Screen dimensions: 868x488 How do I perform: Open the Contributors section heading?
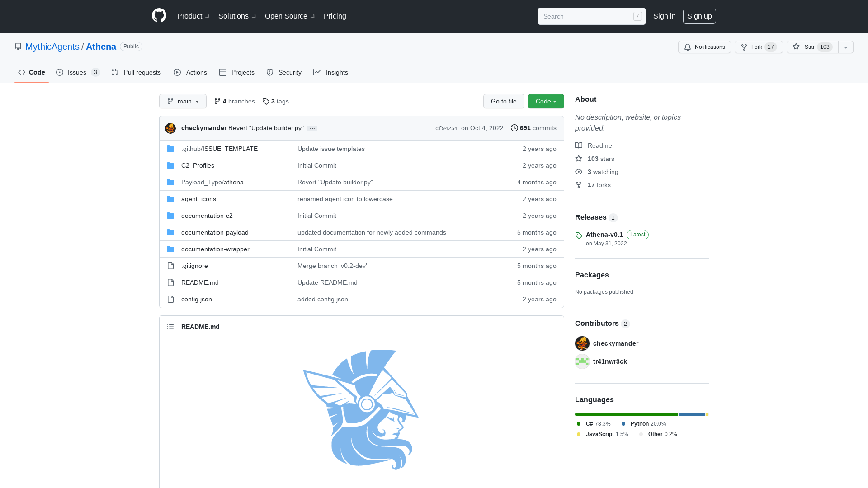597,324
